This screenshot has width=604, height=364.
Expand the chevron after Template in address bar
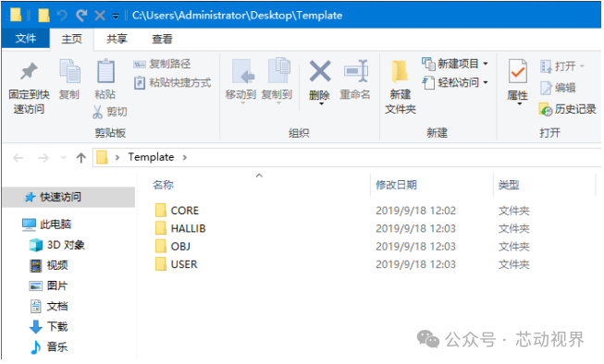pyautogui.click(x=185, y=157)
